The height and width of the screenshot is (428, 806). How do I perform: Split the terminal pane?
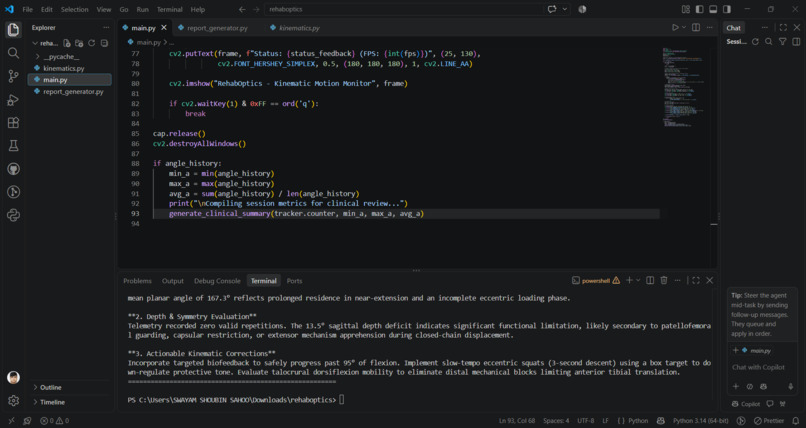[650, 280]
